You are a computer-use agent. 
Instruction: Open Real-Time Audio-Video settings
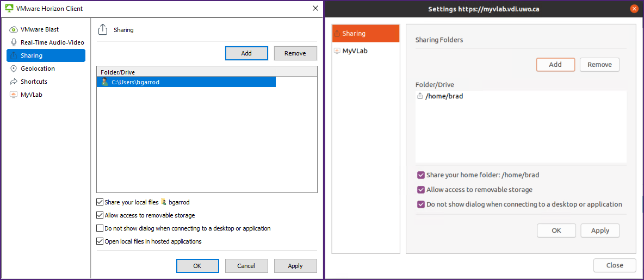point(46,42)
